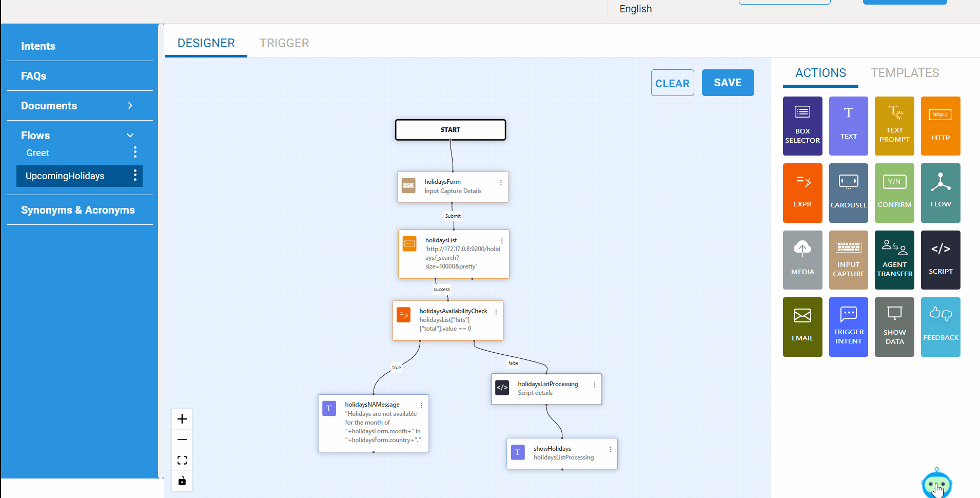Click the SAVE button

point(728,83)
